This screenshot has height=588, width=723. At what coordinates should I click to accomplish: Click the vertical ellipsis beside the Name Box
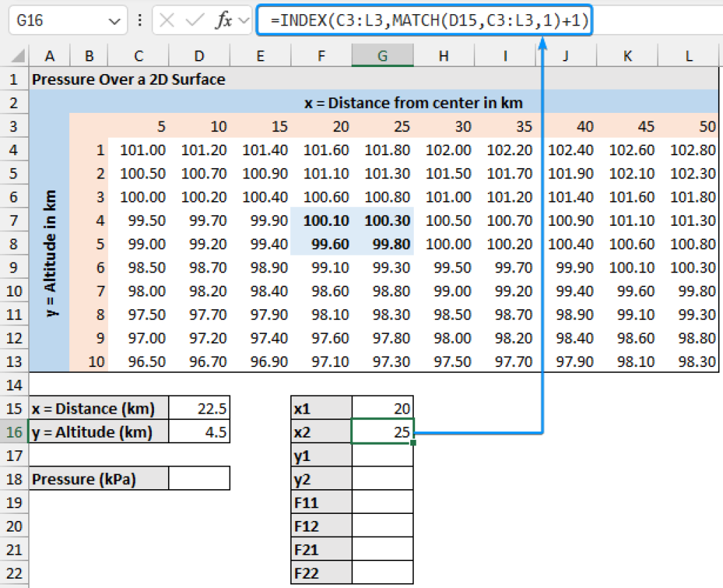[x=138, y=20]
